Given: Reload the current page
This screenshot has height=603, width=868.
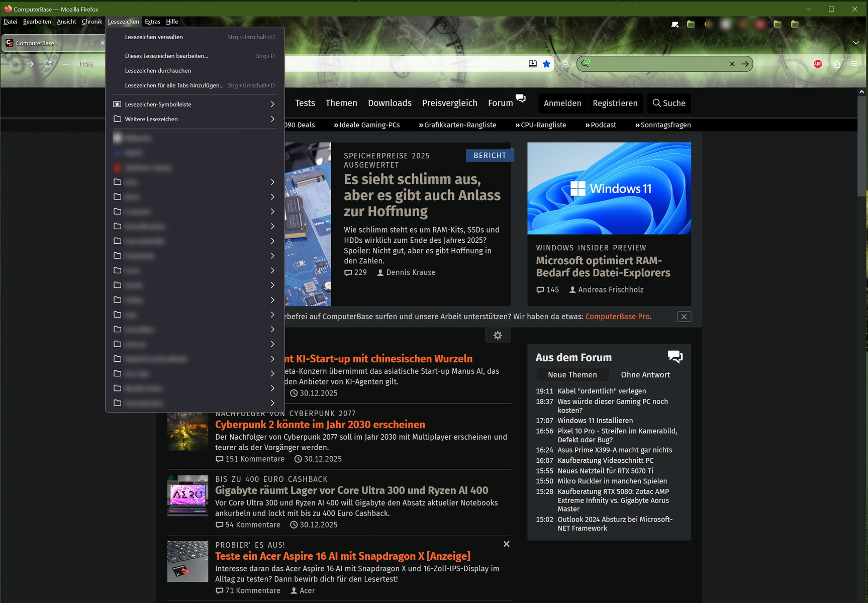Looking at the screenshot, I should (x=48, y=64).
